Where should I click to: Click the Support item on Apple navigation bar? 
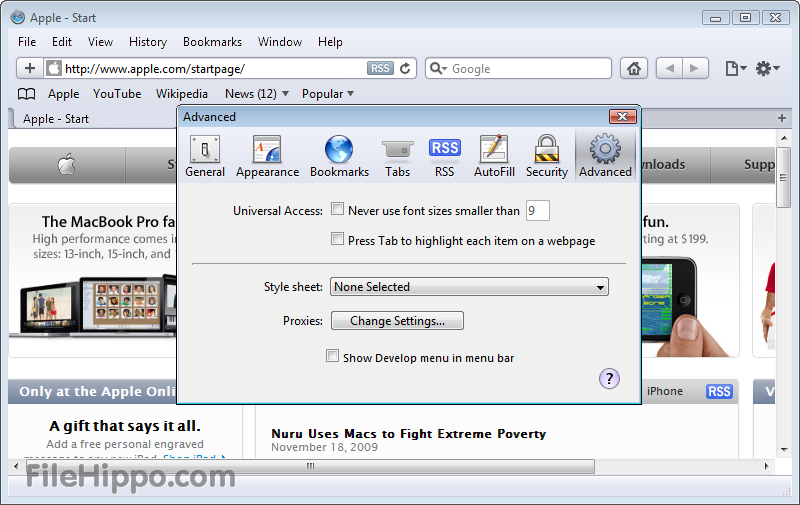pyautogui.click(x=744, y=165)
